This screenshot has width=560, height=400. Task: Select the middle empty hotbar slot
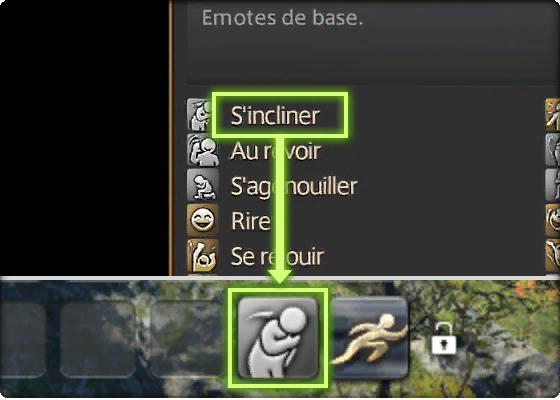tap(98, 339)
